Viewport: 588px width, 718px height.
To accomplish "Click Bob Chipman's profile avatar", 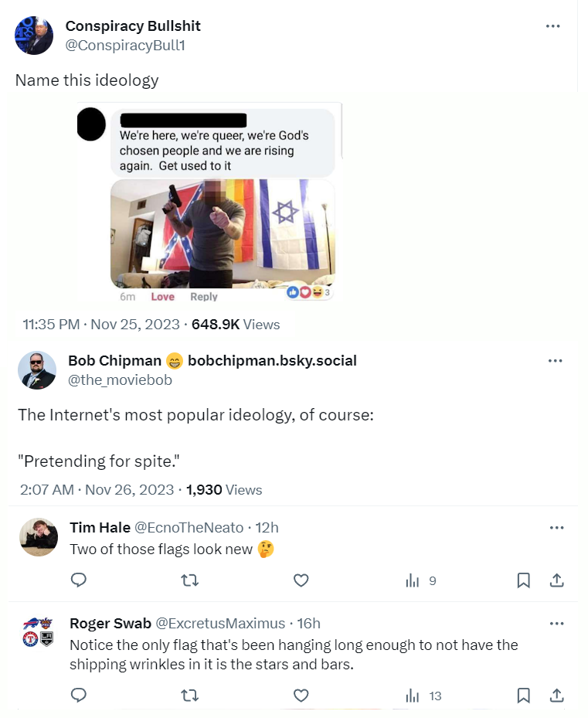I will (37, 370).
